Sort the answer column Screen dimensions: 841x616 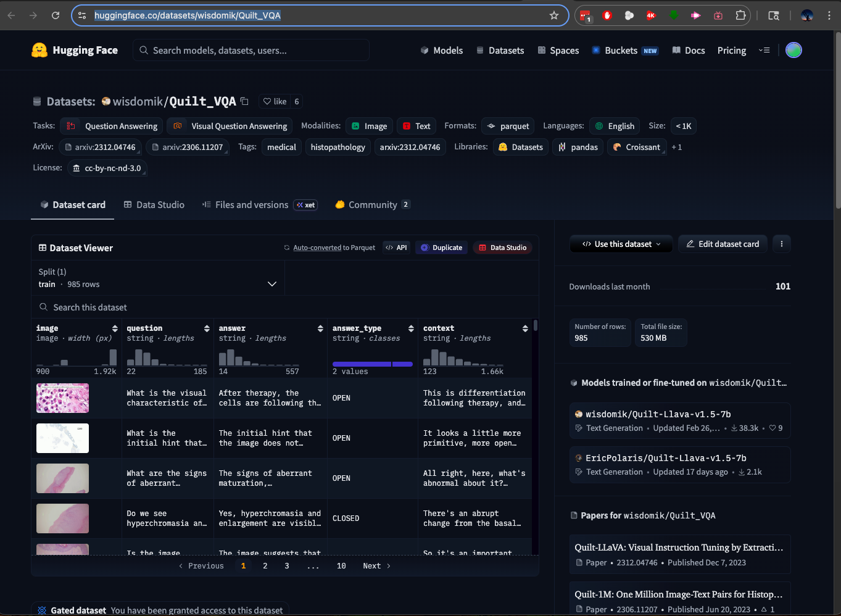click(320, 328)
